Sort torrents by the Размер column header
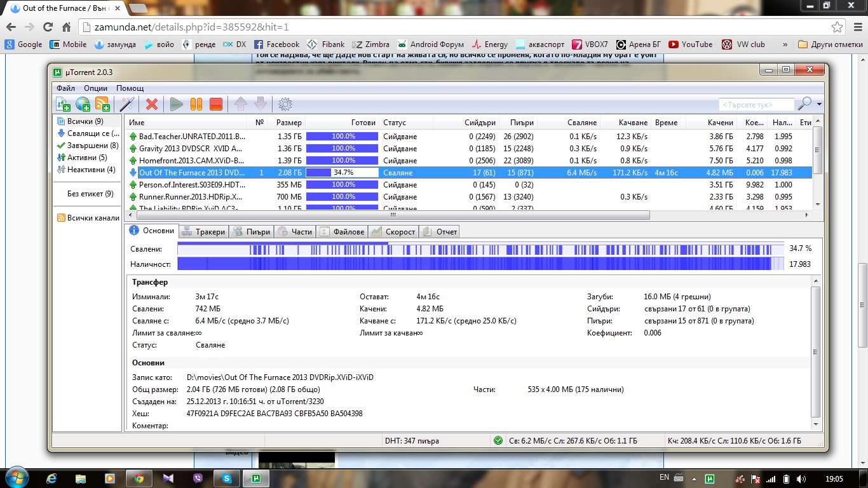The image size is (868, 488). [x=288, y=123]
